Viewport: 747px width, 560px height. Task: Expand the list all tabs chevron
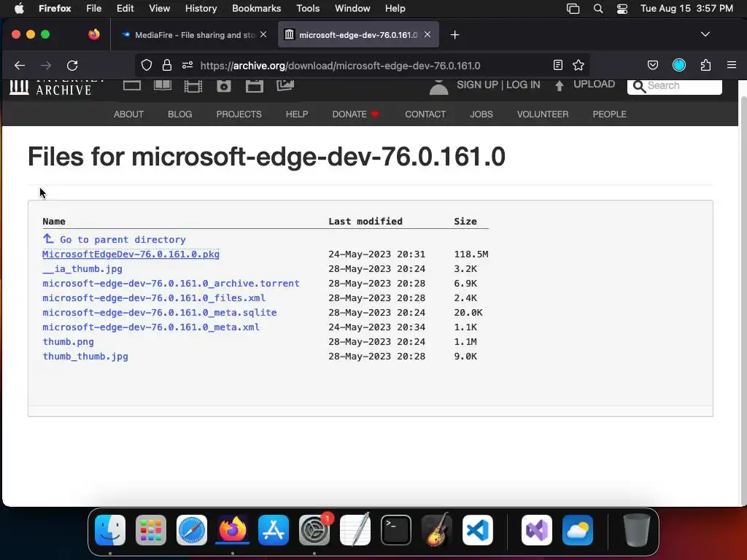pos(705,34)
